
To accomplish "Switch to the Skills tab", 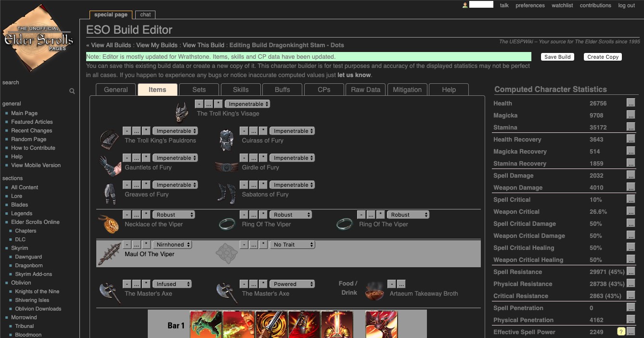I will [241, 90].
